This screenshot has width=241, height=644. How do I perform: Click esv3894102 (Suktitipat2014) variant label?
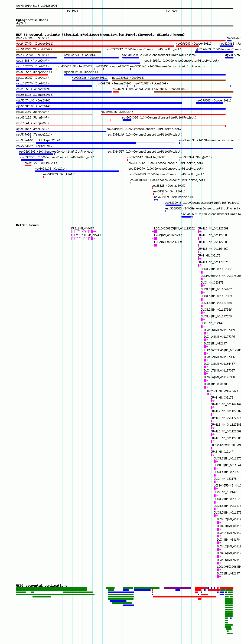pyautogui.click(x=38, y=140)
